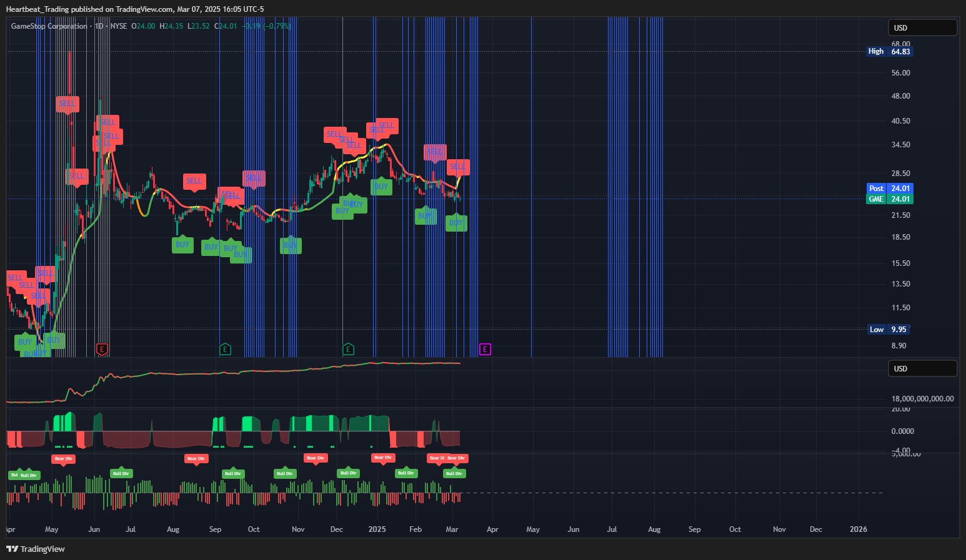The width and height of the screenshot is (966, 560).
Task: Click the NYSE exchange label
Action: pyautogui.click(x=119, y=26)
